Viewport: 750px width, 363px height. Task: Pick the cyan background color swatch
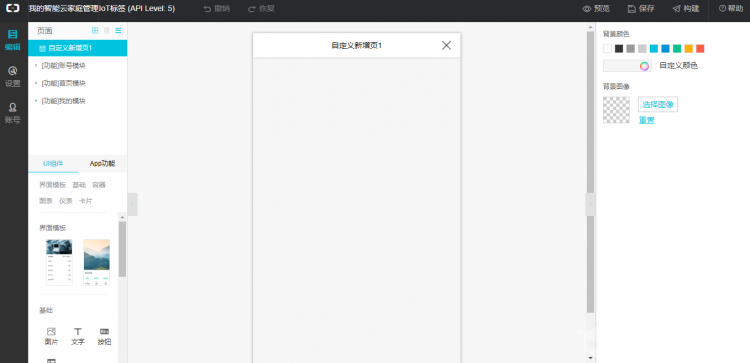[654, 48]
